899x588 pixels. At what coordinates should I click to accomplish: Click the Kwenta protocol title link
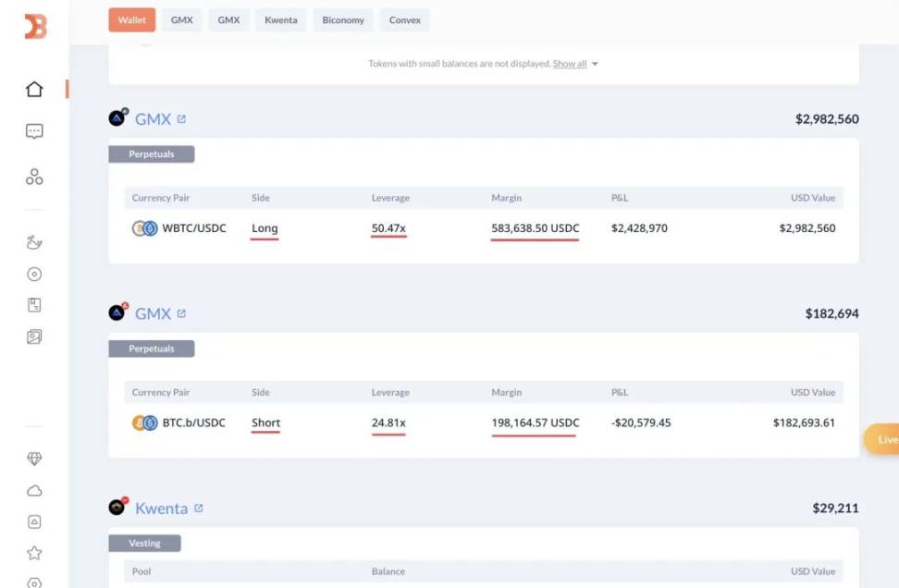pos(161,508)
